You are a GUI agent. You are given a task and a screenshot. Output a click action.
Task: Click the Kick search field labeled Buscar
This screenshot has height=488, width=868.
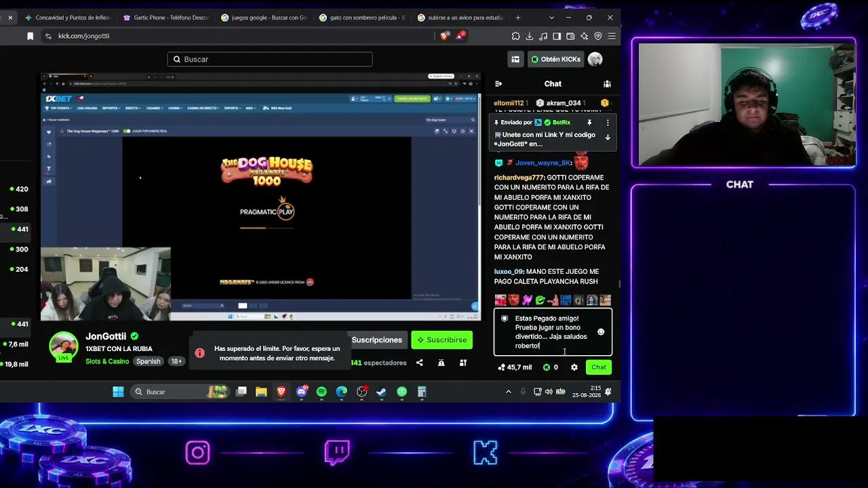point(270,60)
